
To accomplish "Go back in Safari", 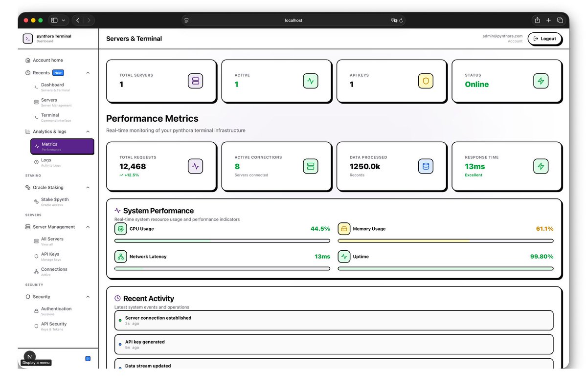I will tap(78, 20).
